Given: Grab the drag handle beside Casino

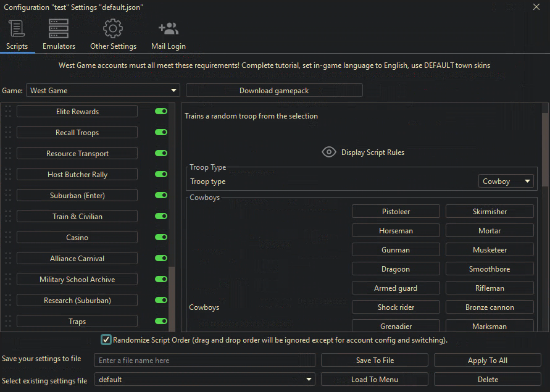Looking at the screenshot, I should (x=8, y=238).
